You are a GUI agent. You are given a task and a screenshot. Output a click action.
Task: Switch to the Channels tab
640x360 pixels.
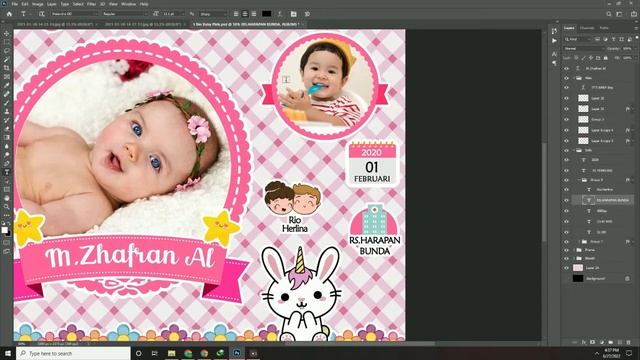coord(587,28)
